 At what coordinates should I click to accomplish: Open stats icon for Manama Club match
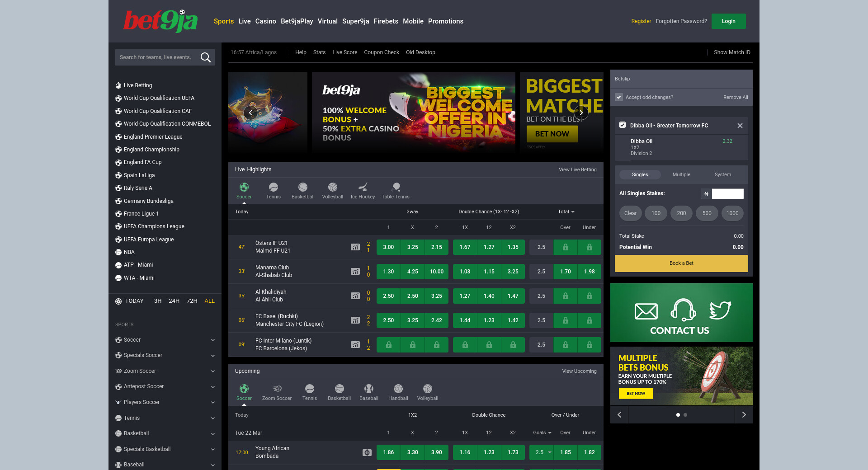pos(355,272)
